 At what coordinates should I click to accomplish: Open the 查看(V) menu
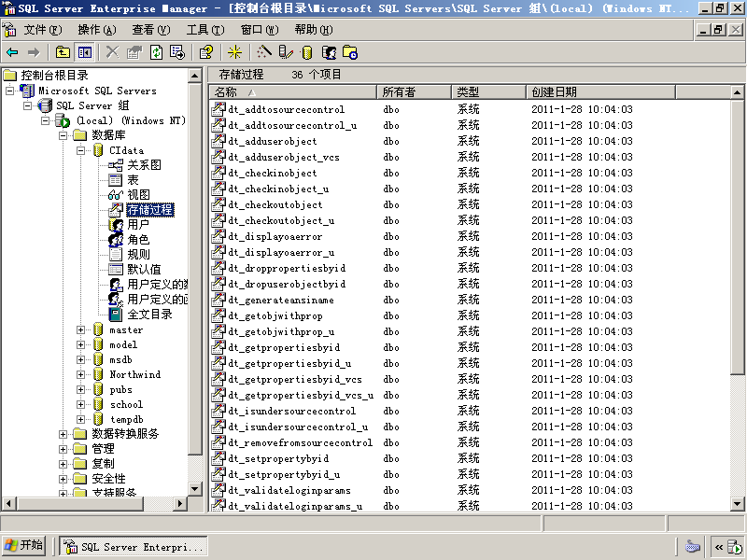[151, 30]
